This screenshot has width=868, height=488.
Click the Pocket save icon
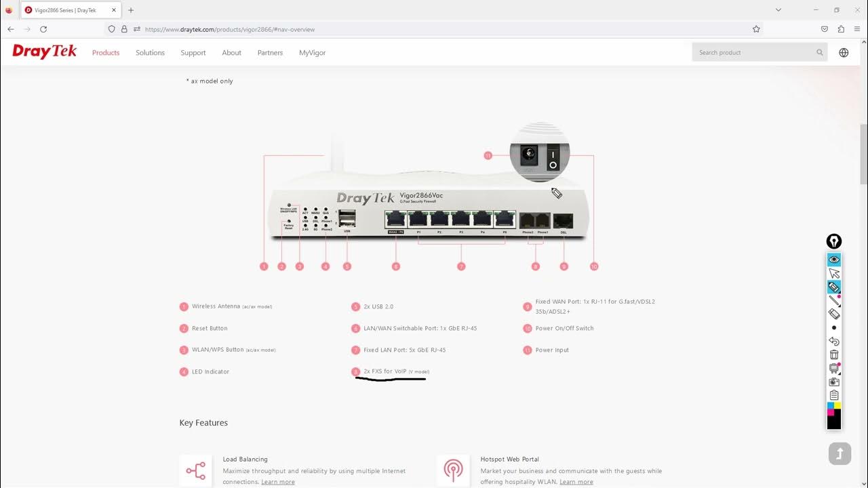coord(825,29)
